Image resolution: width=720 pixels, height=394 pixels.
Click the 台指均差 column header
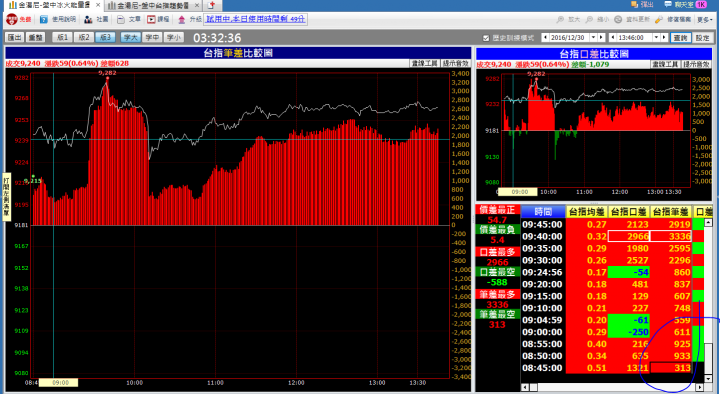[587, 212]
